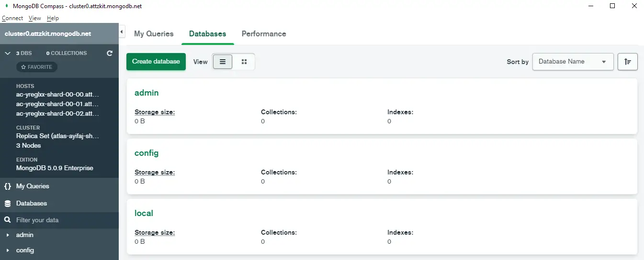Click the 0 COLLECTIONS count in the sidebar

tap(67, 53)
